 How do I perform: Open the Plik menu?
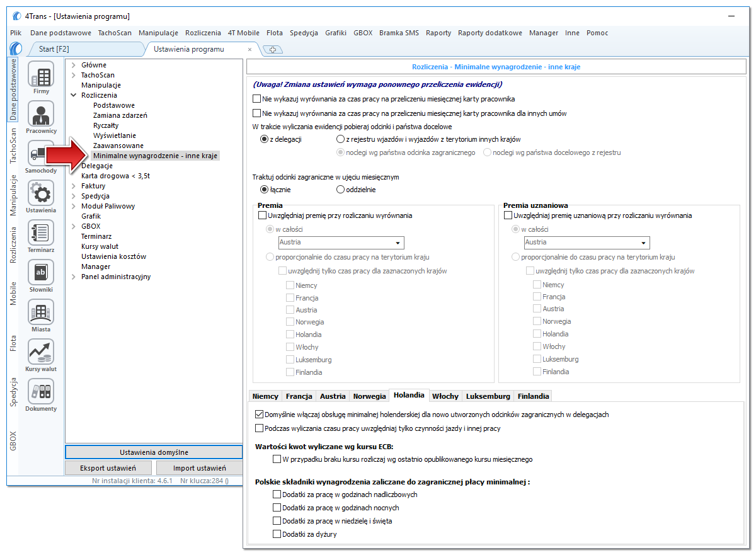tap(16, 33)
